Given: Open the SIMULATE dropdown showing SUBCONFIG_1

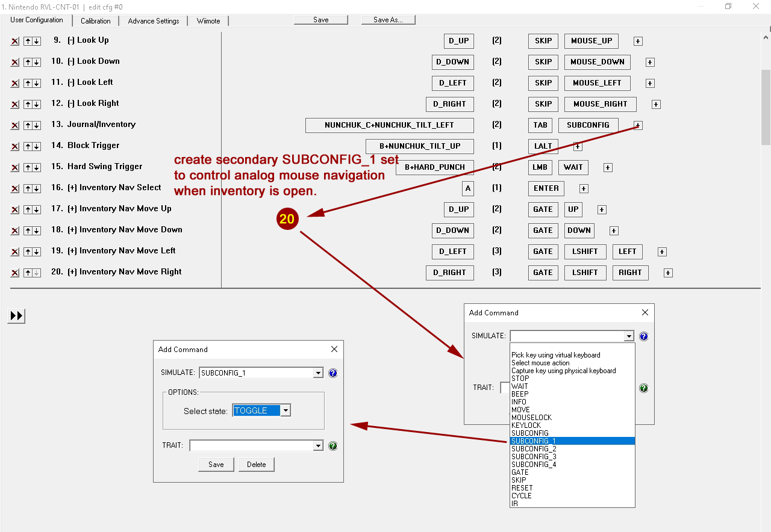Looking at the screenshot, I should tap(318, 373).
